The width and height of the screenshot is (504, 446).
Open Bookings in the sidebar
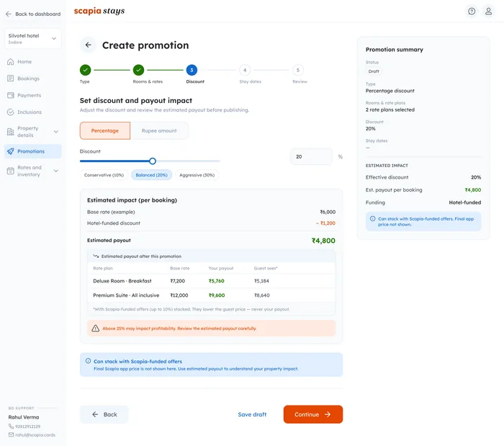point(33,78)
